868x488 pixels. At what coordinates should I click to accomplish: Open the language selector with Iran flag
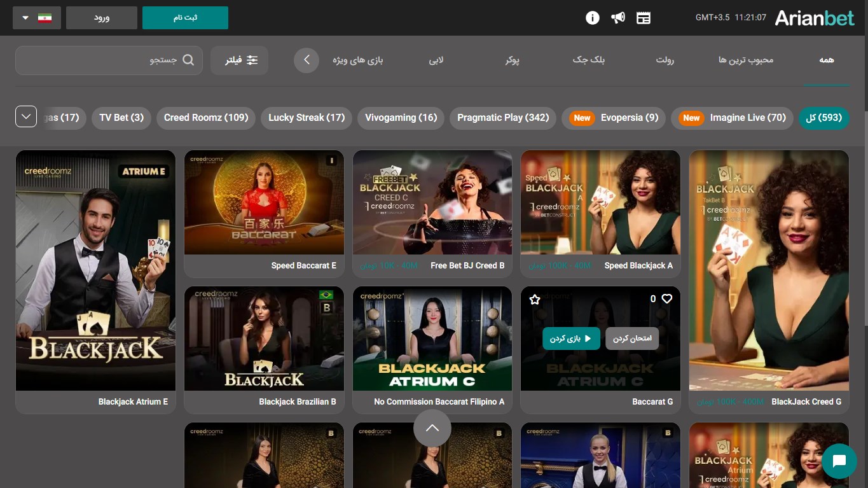pos(36,17)
